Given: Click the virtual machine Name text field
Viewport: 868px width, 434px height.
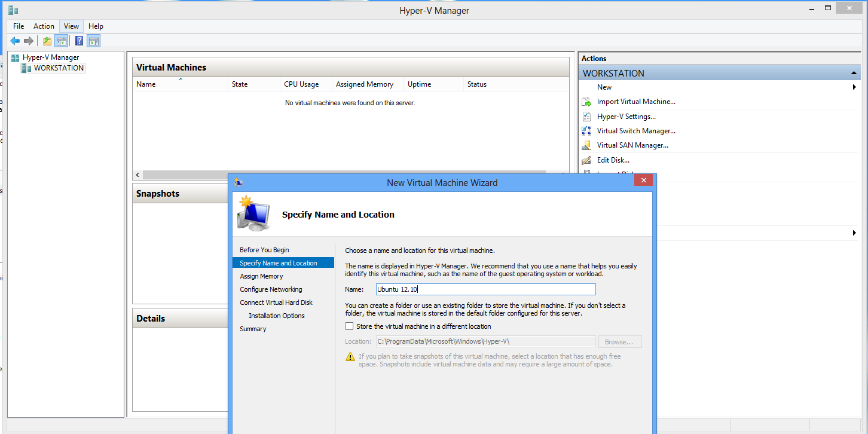Looking at the screenshot, I should click(x=485, y=289).
